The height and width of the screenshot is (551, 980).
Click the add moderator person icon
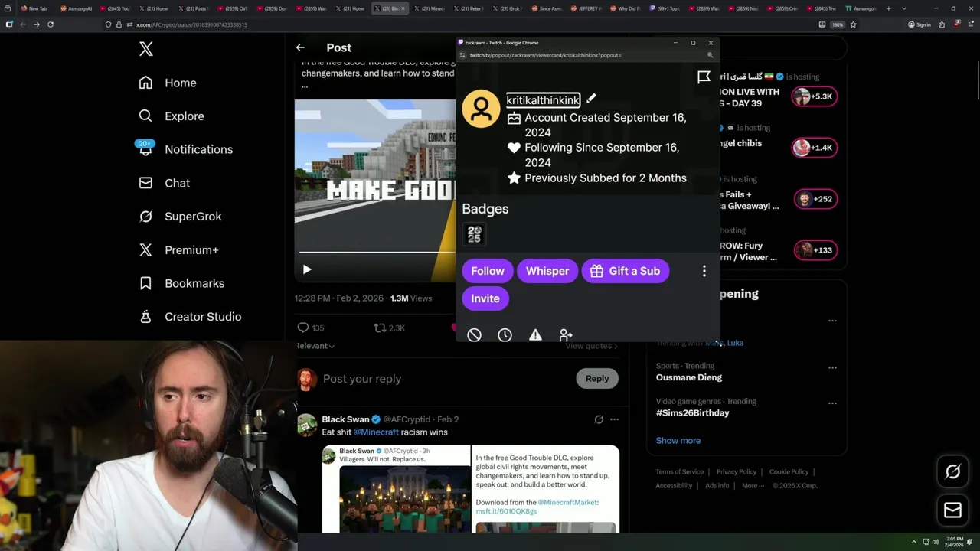coord(566,335)
